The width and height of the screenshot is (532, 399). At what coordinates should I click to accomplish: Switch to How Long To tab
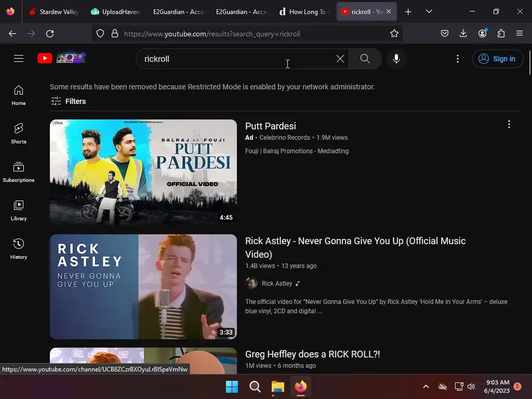tap(303, 12)
